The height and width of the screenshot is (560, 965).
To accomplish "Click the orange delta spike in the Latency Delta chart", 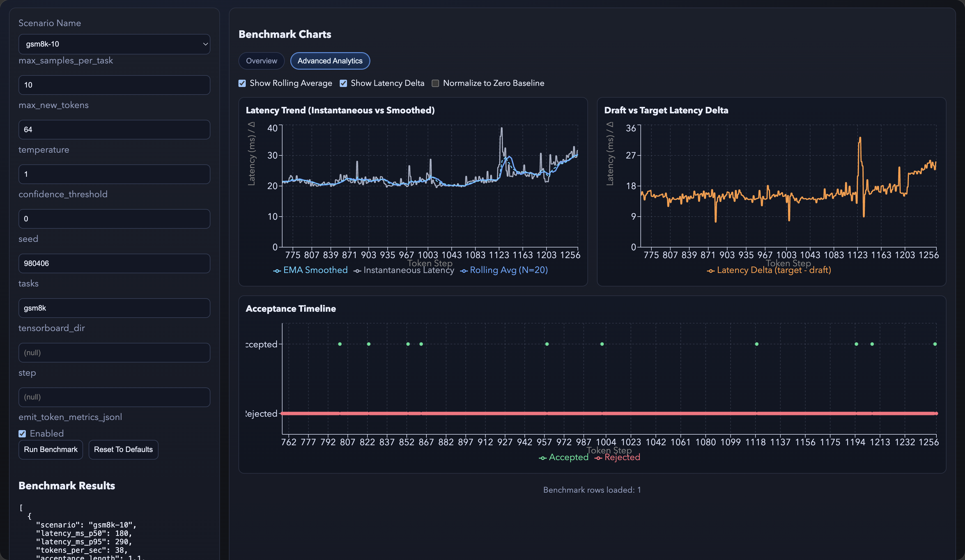I will point(860,138).
